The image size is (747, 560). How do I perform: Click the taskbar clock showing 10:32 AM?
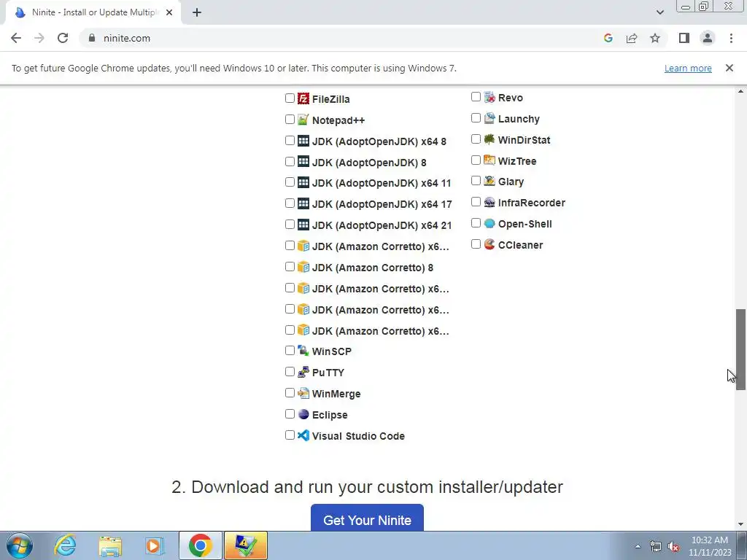coord(709,540)
